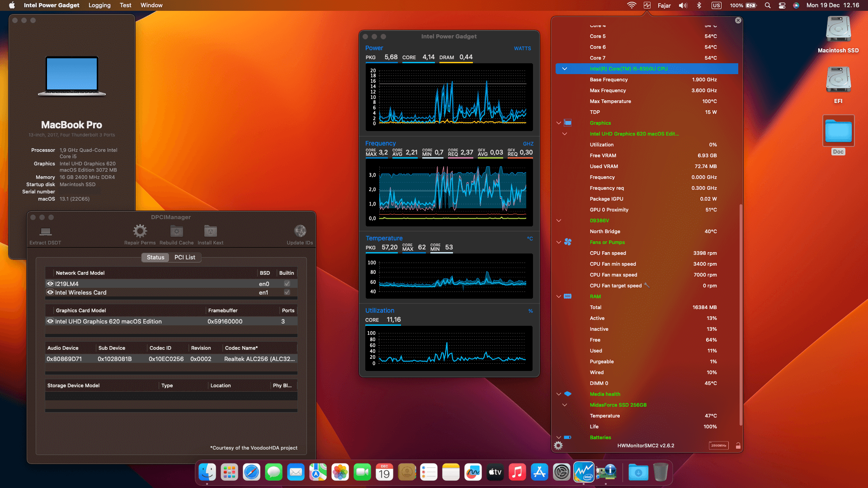This screenshot has height=488, width=868.
Task: Click eye icon beside Intel UHD Graphics 620
Action: click(x=50, y=321)
